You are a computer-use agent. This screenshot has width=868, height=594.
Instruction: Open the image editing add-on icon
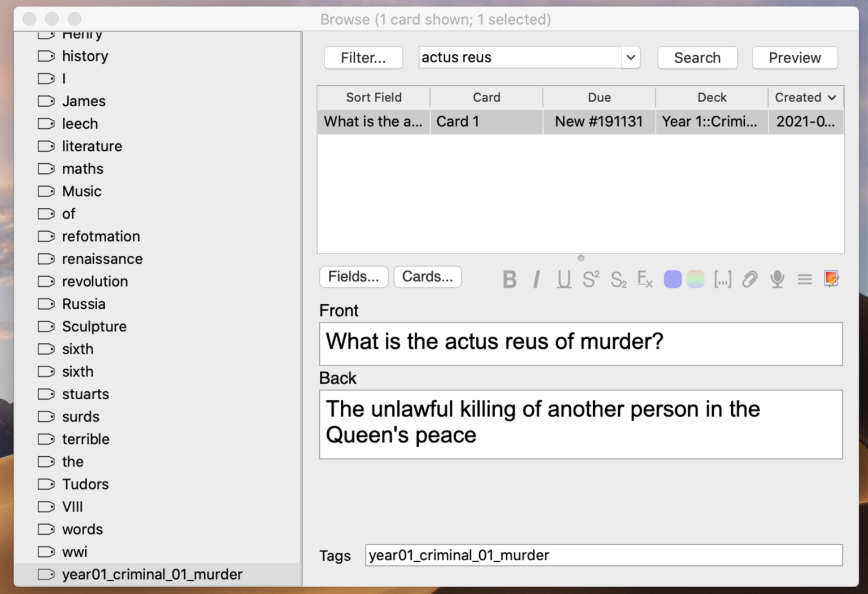(x=831, y=279)
